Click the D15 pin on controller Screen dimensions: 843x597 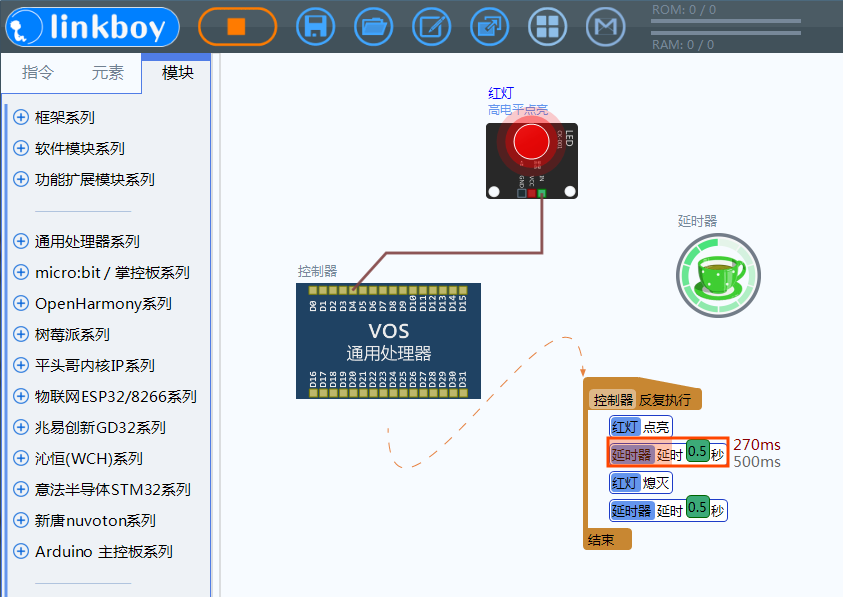pos(463,290)
